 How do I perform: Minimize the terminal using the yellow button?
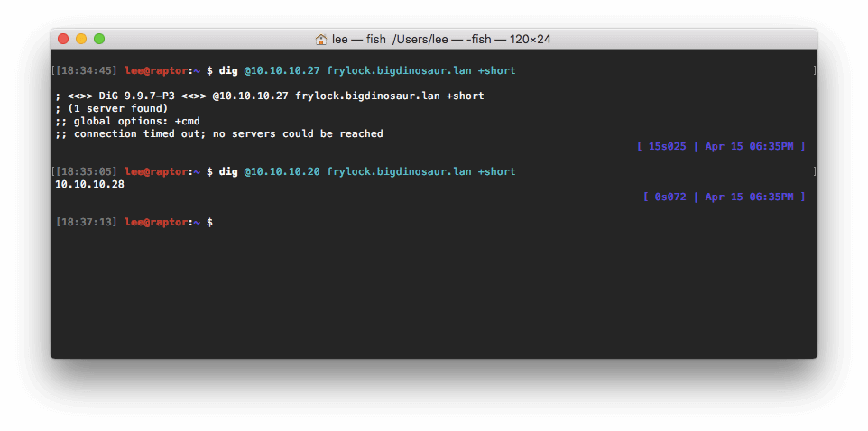[81, 39]
